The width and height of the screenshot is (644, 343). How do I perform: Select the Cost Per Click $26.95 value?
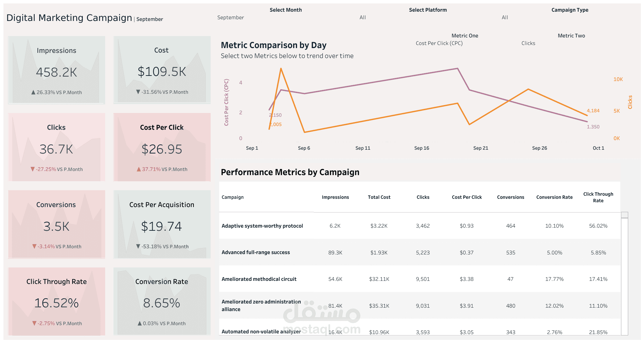[162, 149]
